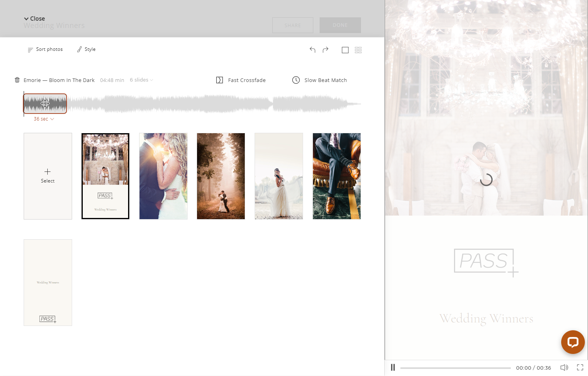Click the Fast Crossfade transition icon
The height and width of the screenshot is (376, 588).
click(220, 80)
